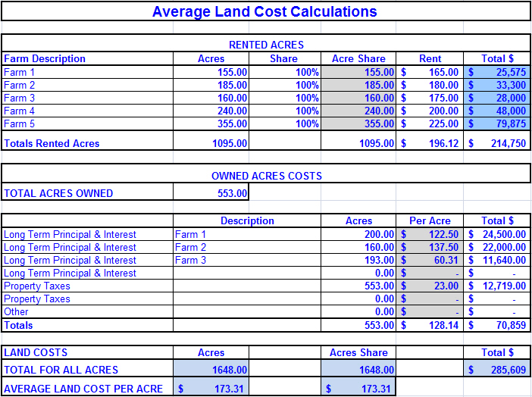Select Farm 1 acres cell 155.00 in rented acres
Screen dimensions: 532x397
pos(211,72)
